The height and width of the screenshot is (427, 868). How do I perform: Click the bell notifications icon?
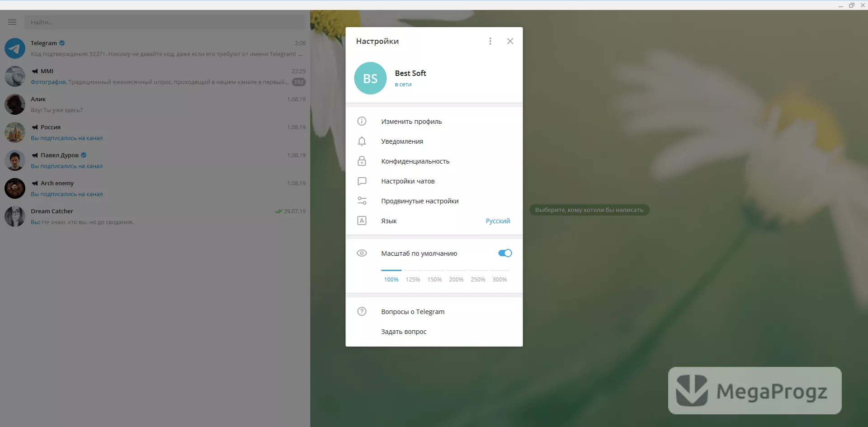362,141
